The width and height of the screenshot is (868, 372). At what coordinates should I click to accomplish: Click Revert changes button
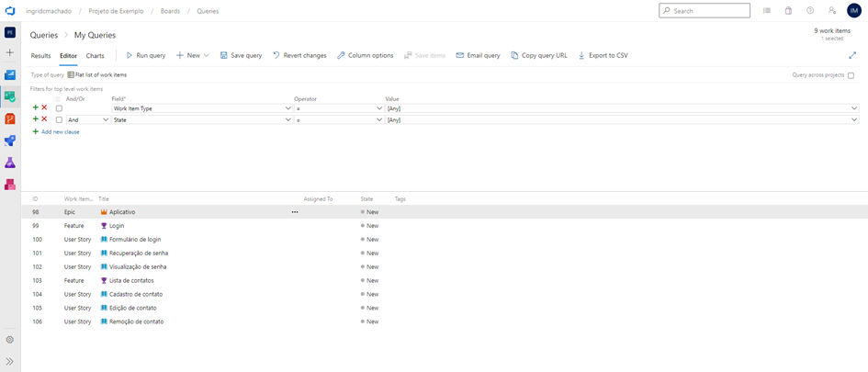(x=299, y=55)
